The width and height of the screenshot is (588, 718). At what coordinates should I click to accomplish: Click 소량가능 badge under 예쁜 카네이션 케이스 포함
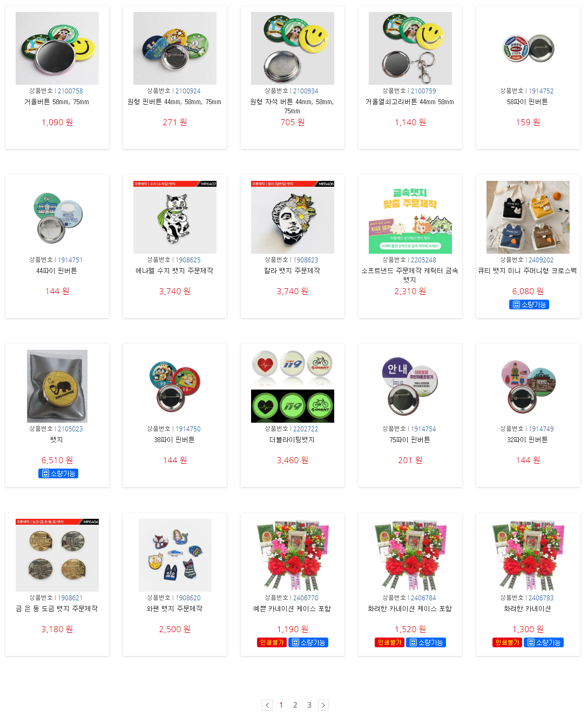point(308,642)
